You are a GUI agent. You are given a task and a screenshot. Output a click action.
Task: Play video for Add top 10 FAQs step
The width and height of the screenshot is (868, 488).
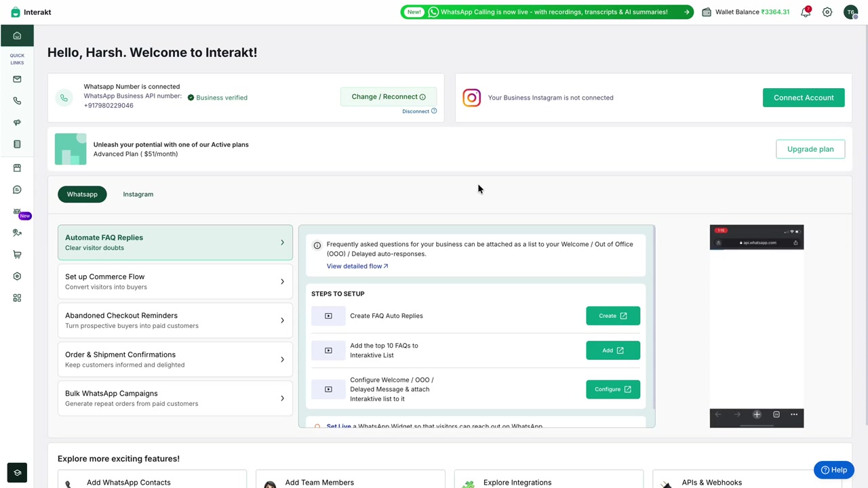328,350
